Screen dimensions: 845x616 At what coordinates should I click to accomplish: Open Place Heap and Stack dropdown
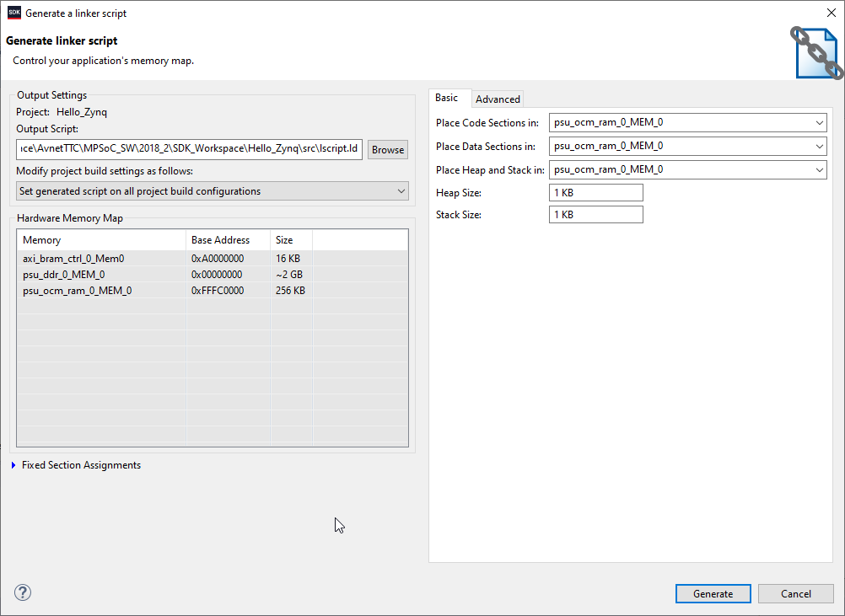click(688, 170)
